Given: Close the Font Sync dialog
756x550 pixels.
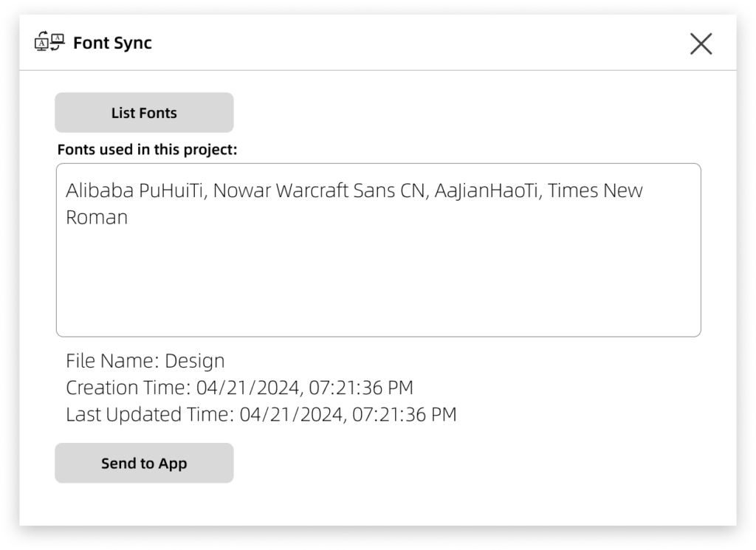Looking at the screenshot, I should (701, 44).
